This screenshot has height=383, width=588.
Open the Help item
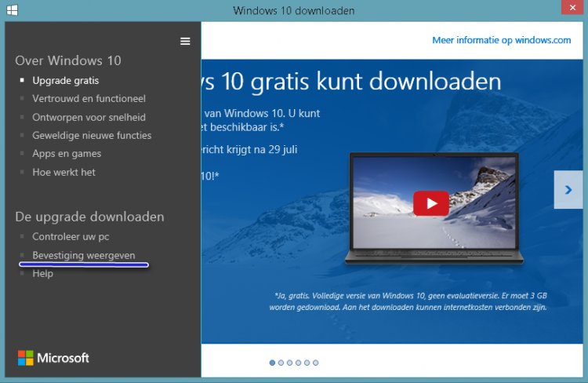[x=43, y=273]
